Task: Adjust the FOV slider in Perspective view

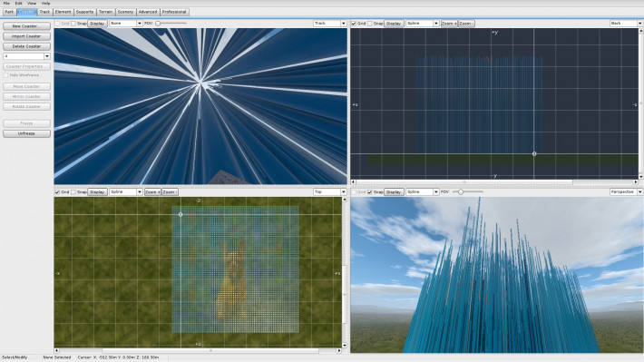Action: (x=461, y=192)
